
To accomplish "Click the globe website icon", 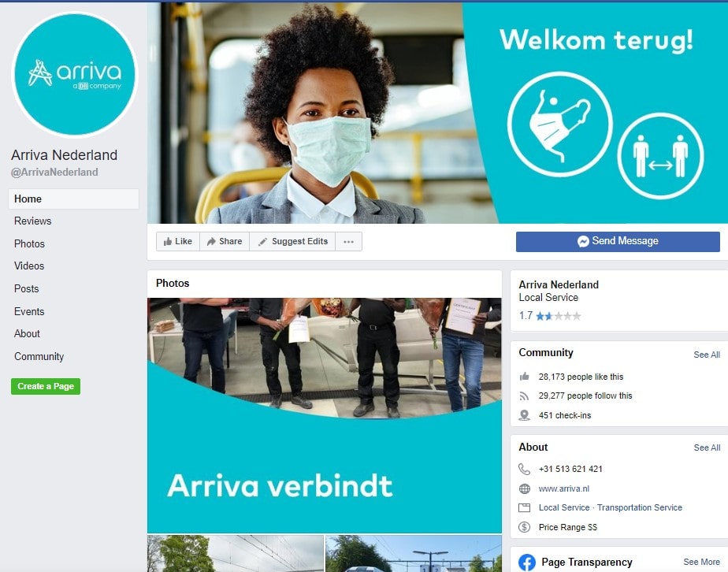I will point(524,488).
